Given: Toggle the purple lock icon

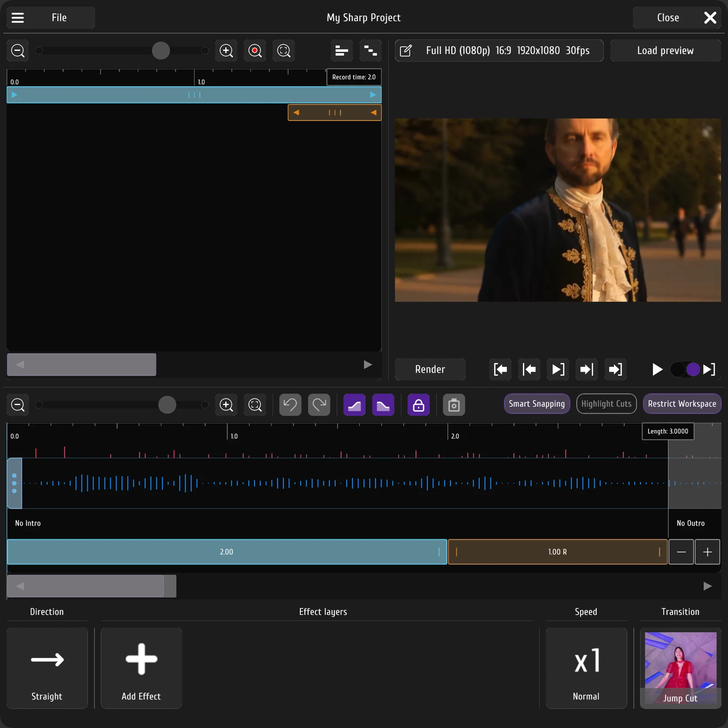Looking at the screenshot, I should tap(419, 405).
